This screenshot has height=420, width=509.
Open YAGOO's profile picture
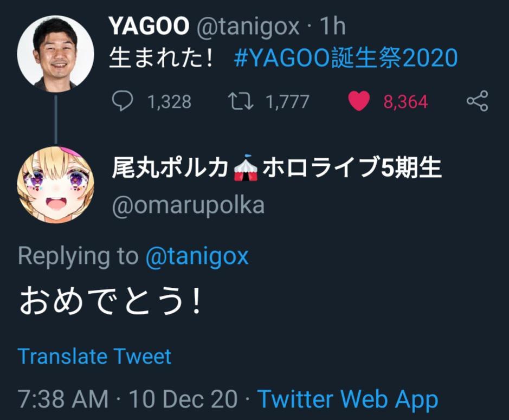tap(55, 54)
